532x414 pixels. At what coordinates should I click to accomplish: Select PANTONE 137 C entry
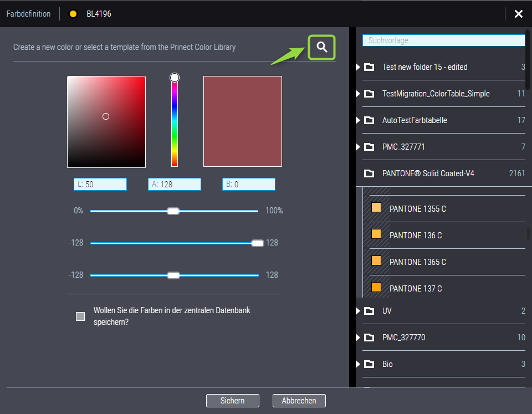416,289
